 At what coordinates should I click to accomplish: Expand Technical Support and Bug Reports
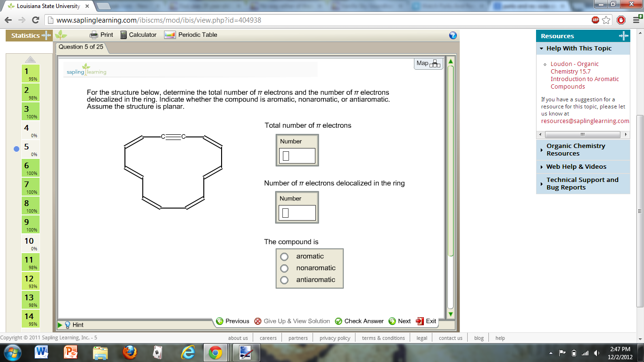[x=583, y=184]
